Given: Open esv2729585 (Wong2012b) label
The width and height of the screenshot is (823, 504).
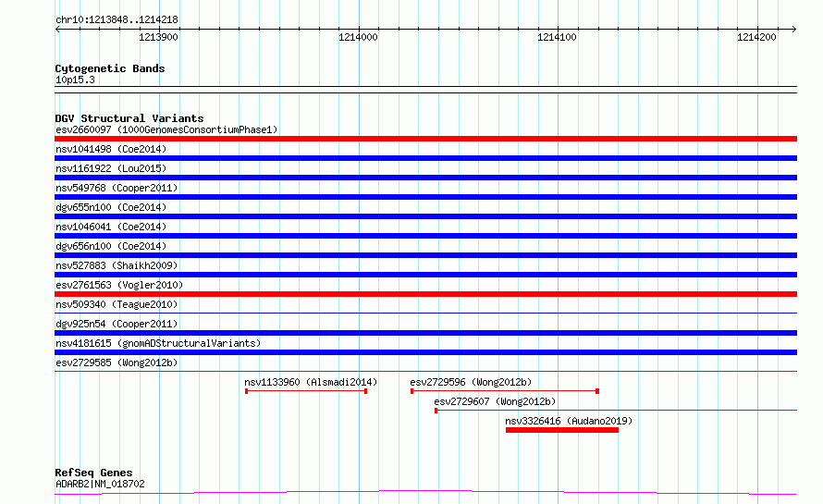Looking at the screenshot, I should [x=117, y=363].
